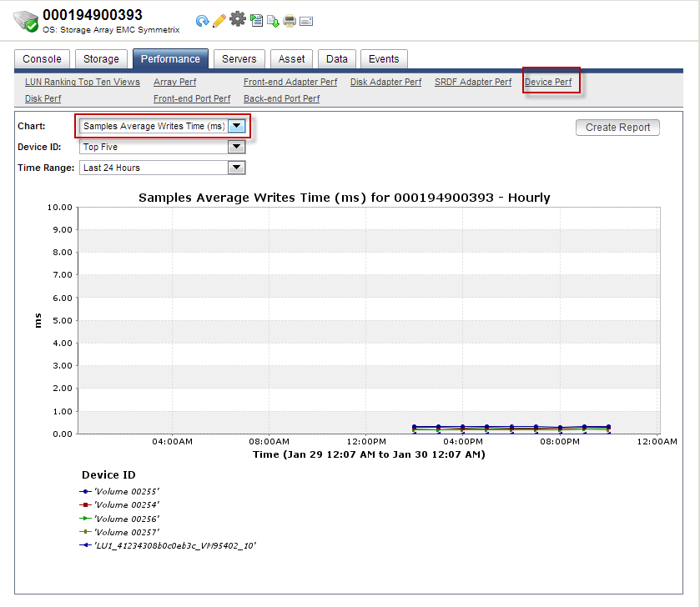700x607 pixels.
Task: Open the Events tab
Action: tap(384, 59)
